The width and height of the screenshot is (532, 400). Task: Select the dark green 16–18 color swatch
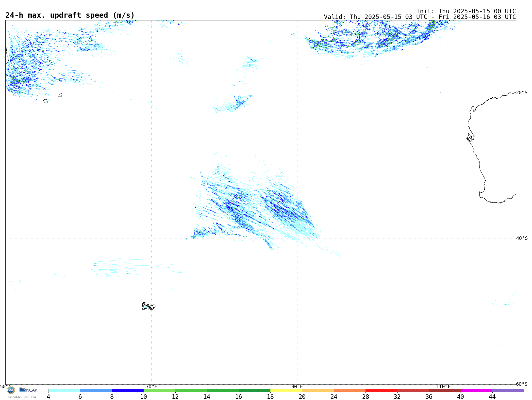click(254, 390)
